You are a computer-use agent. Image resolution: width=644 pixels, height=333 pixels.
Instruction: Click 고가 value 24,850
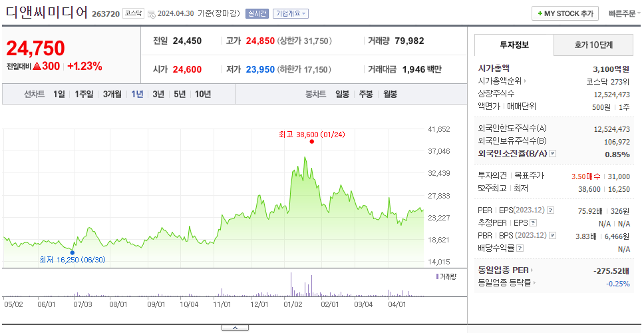pos(260,41)
